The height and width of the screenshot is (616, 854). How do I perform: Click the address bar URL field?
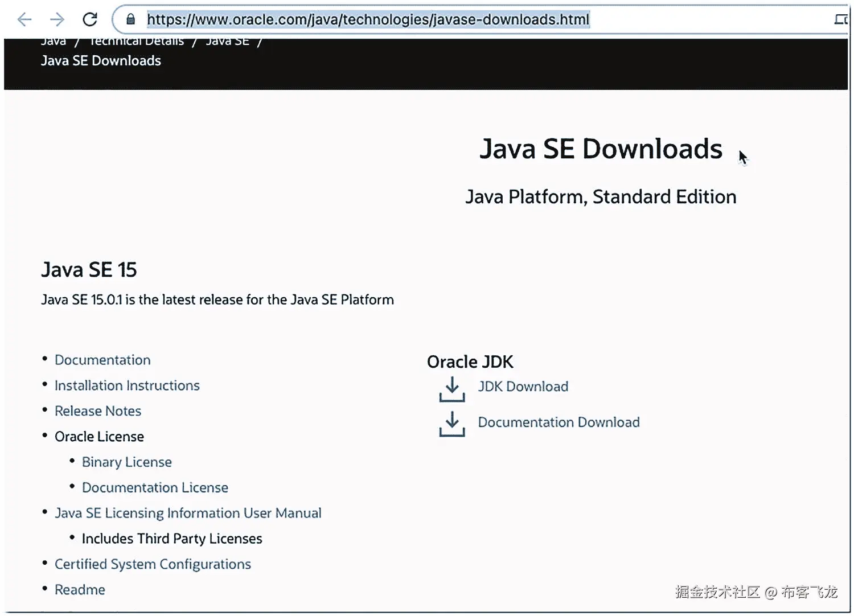[368, 20]
